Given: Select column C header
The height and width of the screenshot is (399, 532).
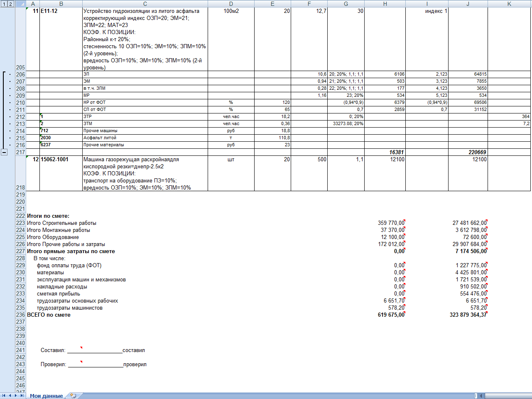Looking at the screenshot, I should coord(145,4).
